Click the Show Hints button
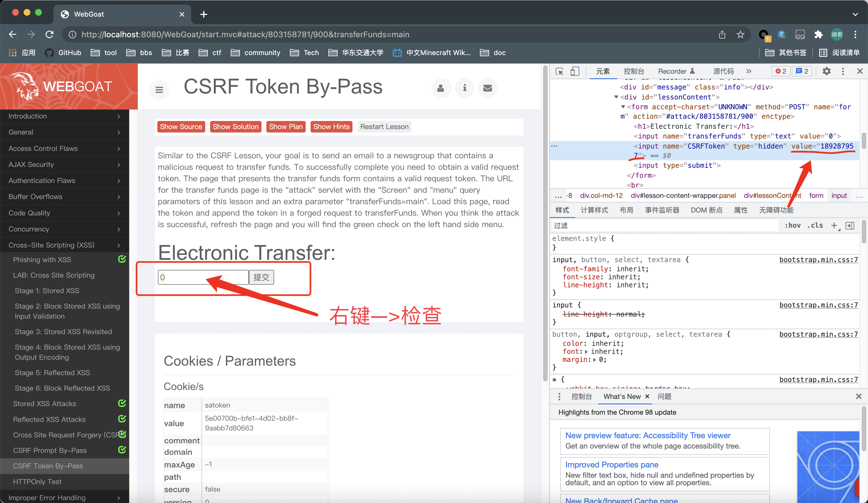 [x=331, y=126]
